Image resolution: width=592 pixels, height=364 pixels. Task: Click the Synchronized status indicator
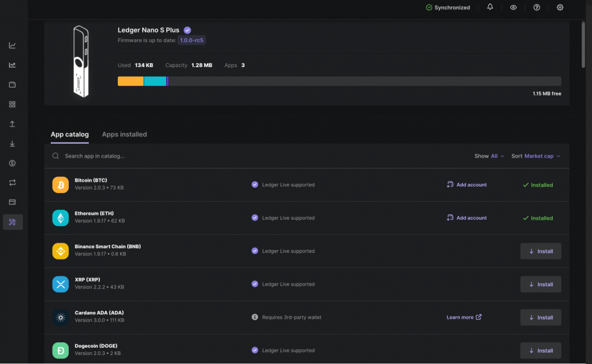pyautogui.click(x=448, y=7)
